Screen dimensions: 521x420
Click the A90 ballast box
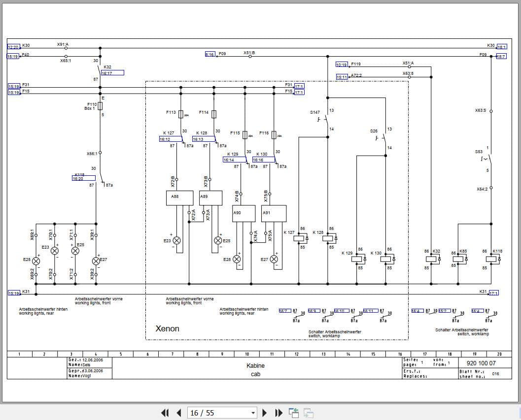(x=244, y=214)
